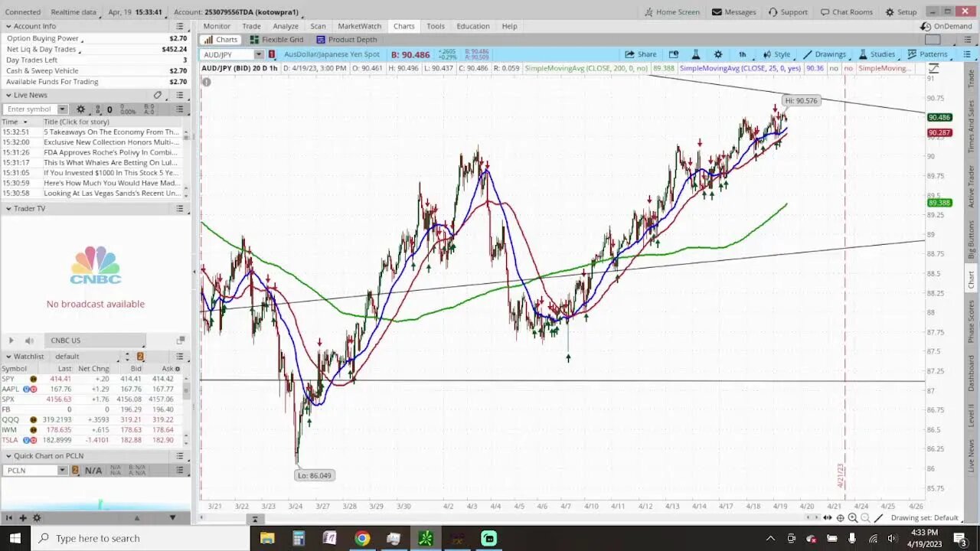Pop out Trader TV window icon

point(181,341)
